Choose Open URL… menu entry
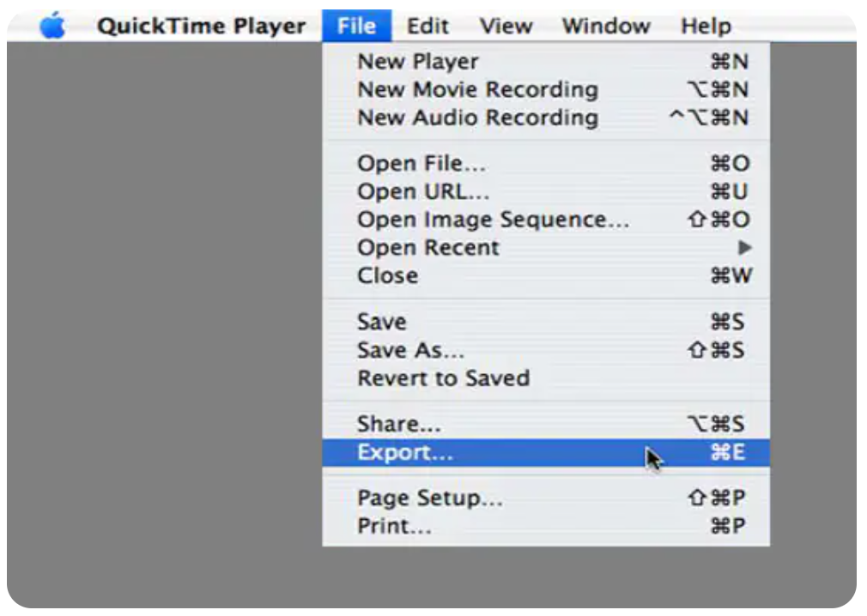 point(546,191)
